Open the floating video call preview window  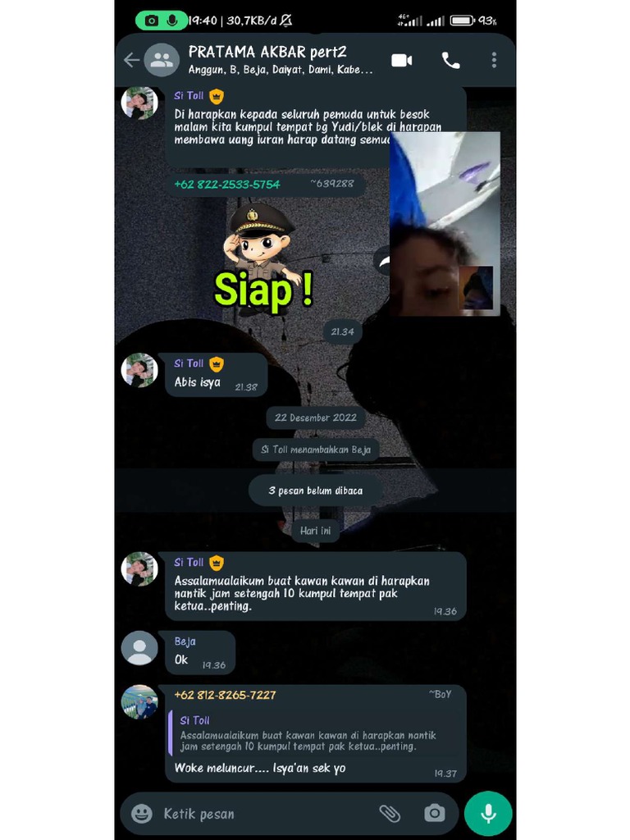click(445, 224)
